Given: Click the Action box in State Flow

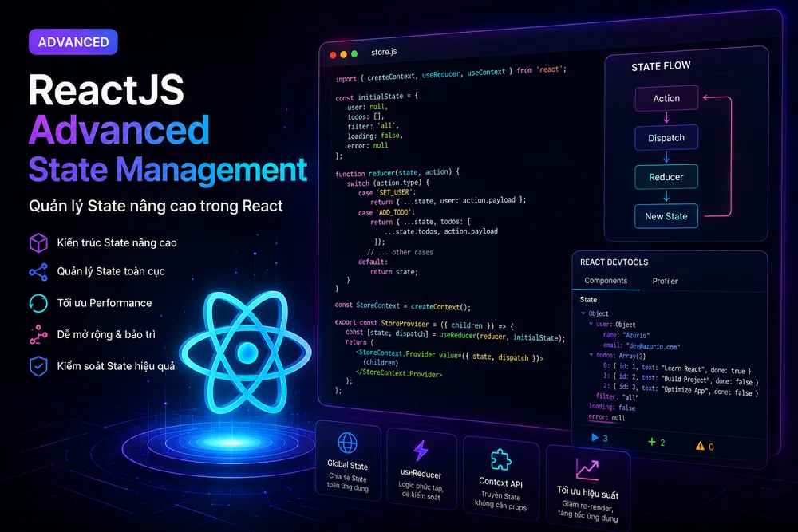Looking at the screenshot, I should click(666, 99).
